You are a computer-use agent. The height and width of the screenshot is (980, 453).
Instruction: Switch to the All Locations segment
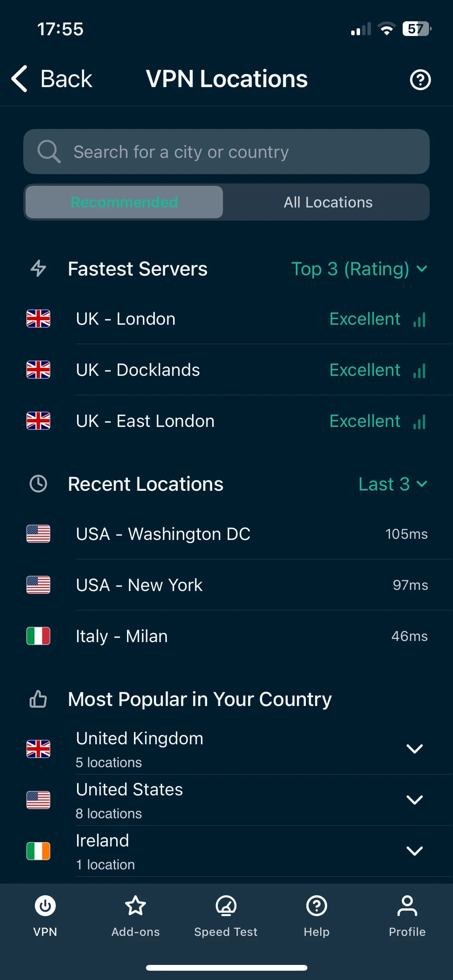tap(328, 202)
